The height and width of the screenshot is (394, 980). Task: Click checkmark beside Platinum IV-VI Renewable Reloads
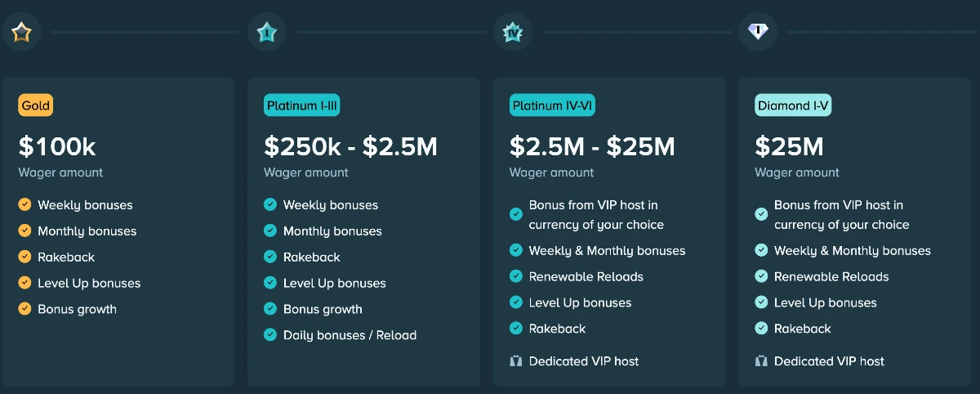515,276
